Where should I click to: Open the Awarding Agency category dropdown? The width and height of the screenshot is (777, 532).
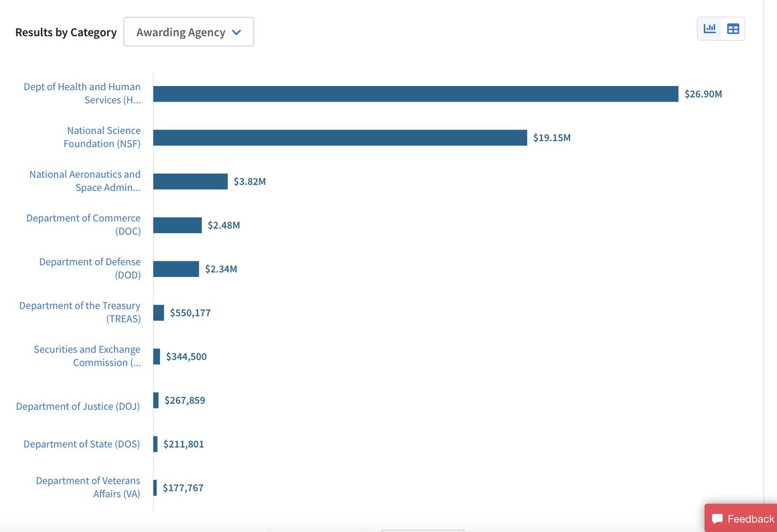(188, 32)
